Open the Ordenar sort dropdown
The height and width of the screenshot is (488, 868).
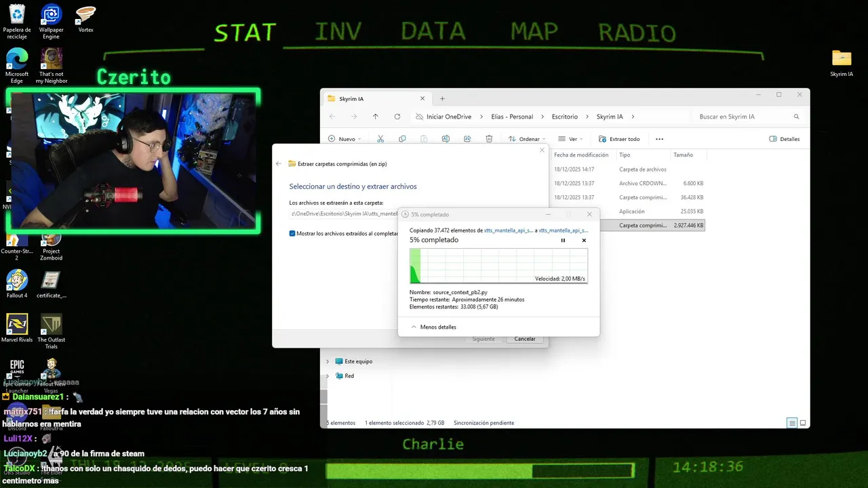[527, 139]
